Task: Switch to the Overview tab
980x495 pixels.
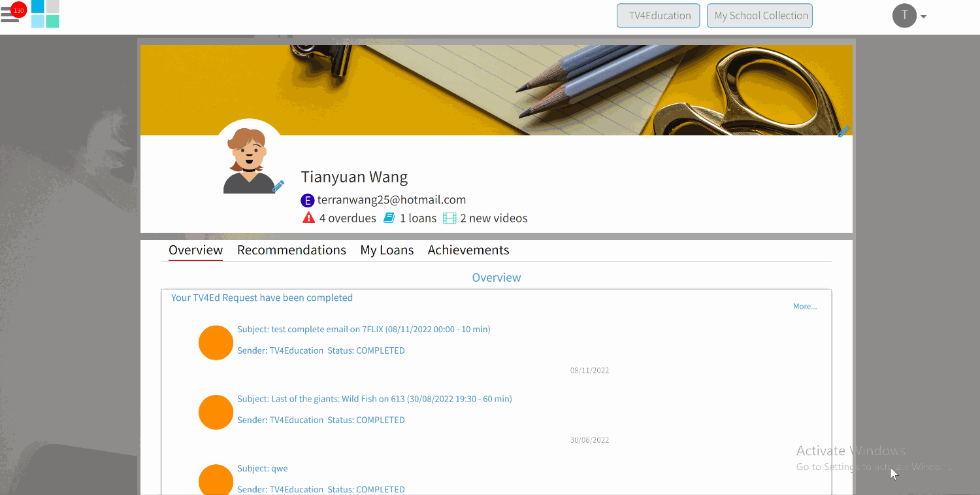Action: [195, 250]
